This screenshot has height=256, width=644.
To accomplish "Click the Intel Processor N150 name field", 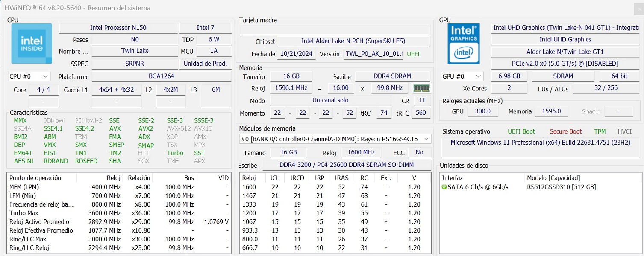I will coord(118,28).
